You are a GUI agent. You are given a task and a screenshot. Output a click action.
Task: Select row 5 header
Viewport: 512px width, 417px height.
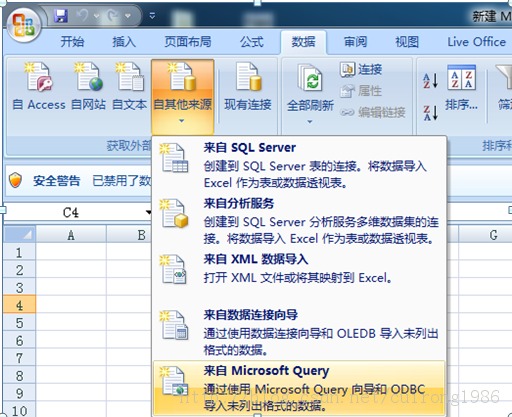click(x=20, y=323)
